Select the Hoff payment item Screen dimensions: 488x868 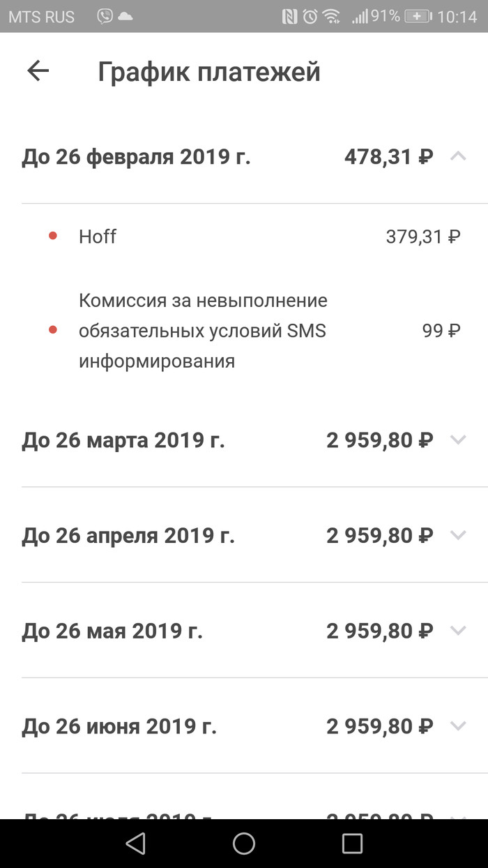point(98,237)
